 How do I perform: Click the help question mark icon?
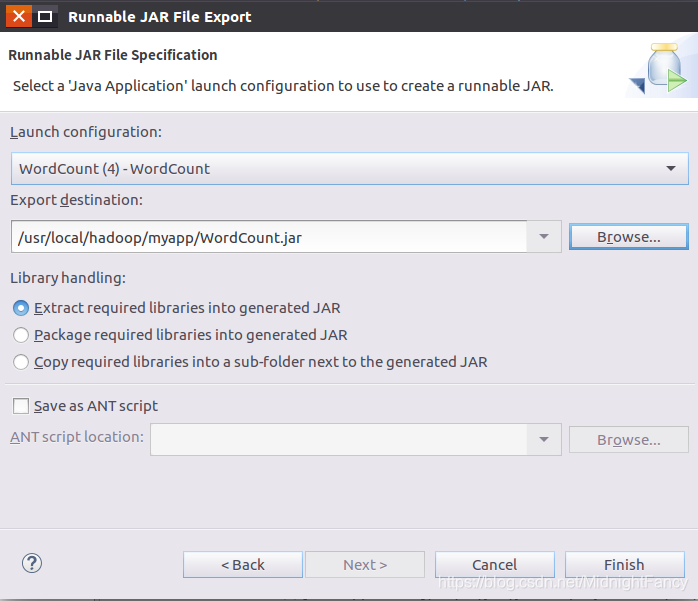pos(32,564)
